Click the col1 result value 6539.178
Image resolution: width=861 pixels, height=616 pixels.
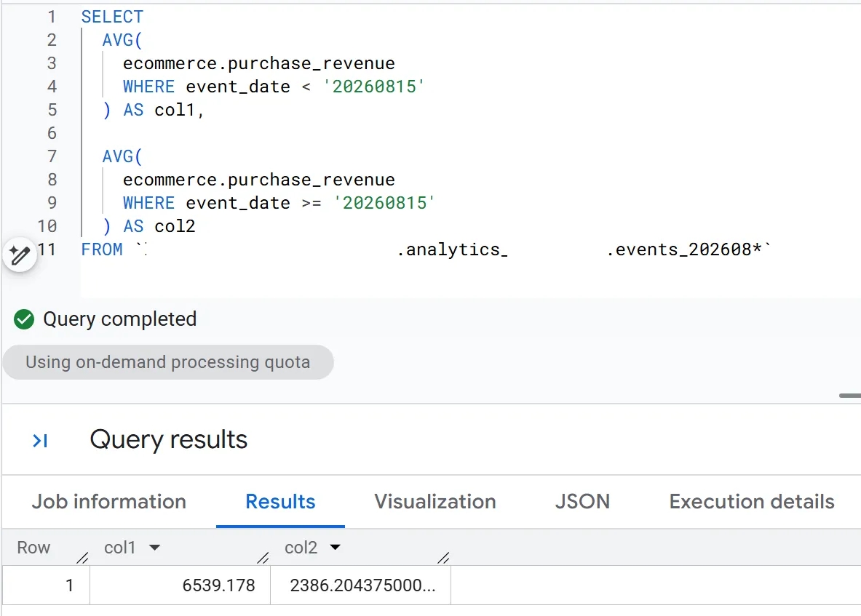(218, 585)
